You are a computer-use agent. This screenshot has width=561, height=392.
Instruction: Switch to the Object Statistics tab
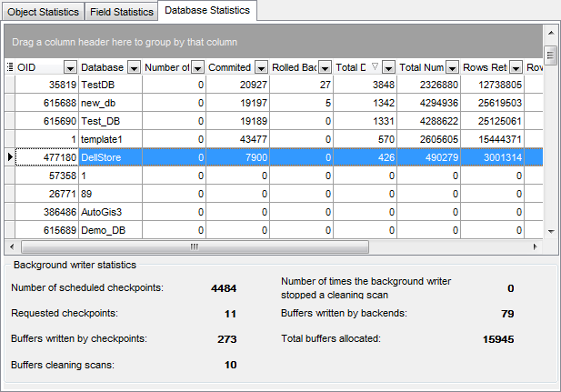coord(43,12)
